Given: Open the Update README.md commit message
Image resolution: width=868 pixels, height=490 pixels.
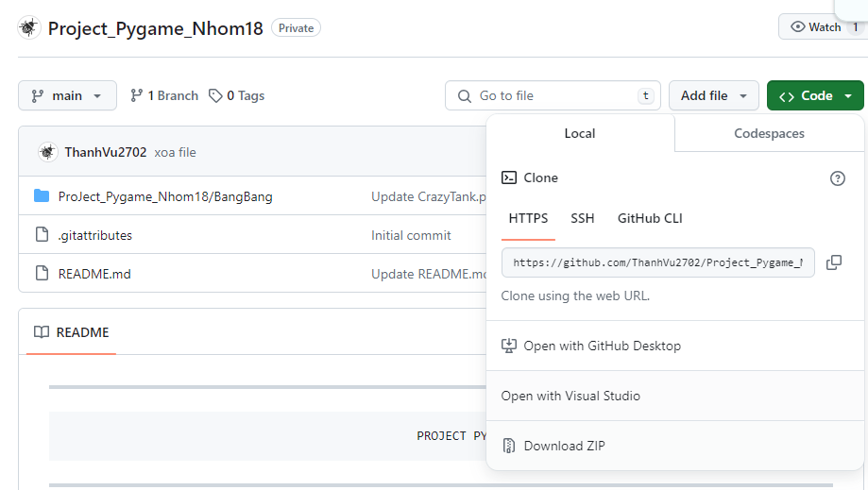Looking at the screenshot, I should click(429, 275).
